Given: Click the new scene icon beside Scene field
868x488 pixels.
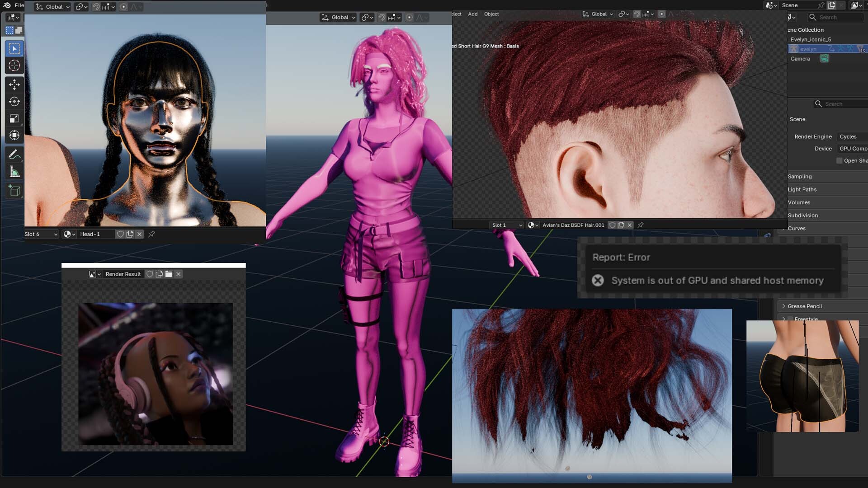Looking at the screenshot, I should [832, 5].
